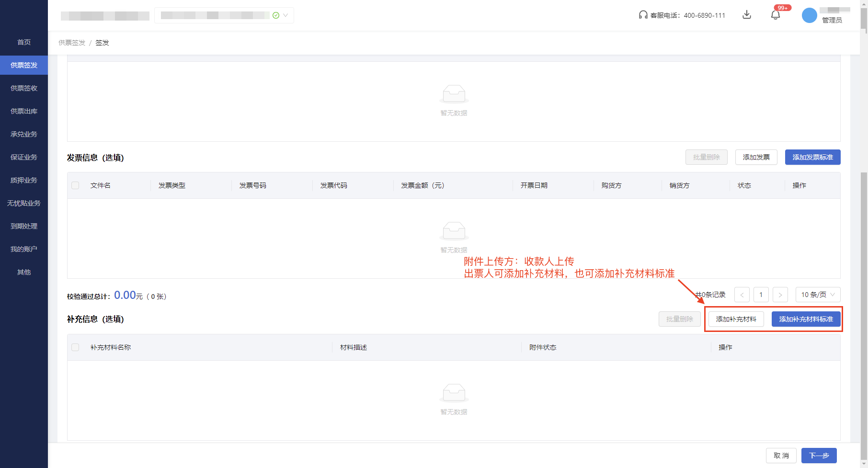This screenshot has height=468, width=868.
Task: Click the page number 1 box
Action: pos(761,295)
